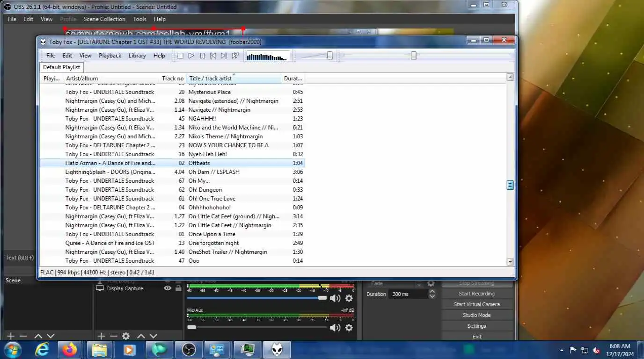Remove selected scene with minus icon

(23, 336)
